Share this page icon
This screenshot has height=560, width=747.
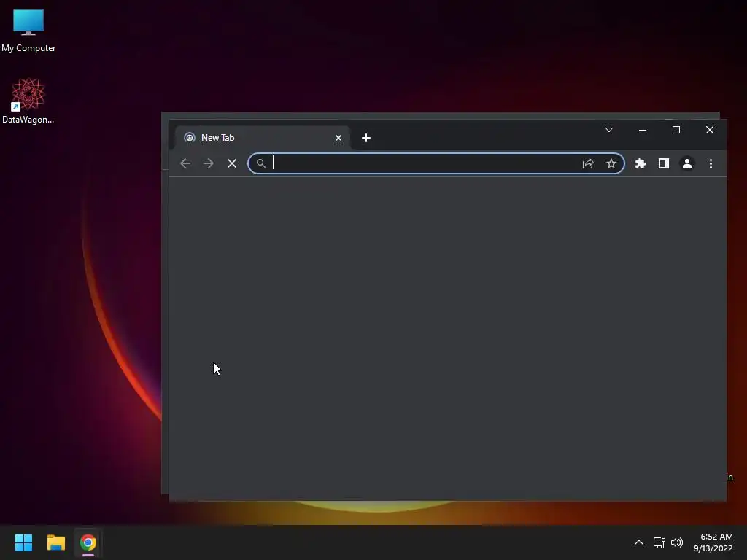point(588,163)
